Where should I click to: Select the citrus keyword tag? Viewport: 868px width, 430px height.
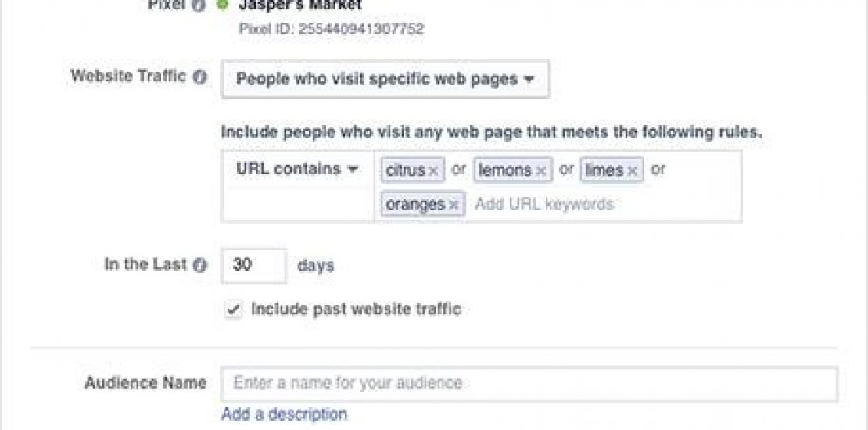pyautogui.click(x=405, y=170)
